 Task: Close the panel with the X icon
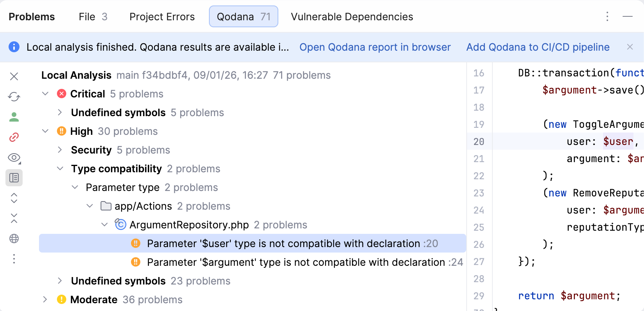click(14, 76)
